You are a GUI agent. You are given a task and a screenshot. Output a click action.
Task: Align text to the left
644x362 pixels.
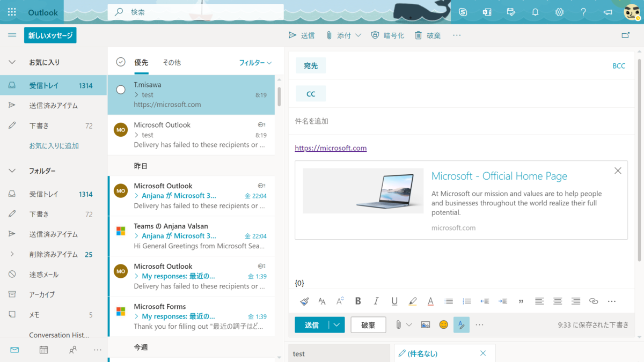(x=539, y=301)
